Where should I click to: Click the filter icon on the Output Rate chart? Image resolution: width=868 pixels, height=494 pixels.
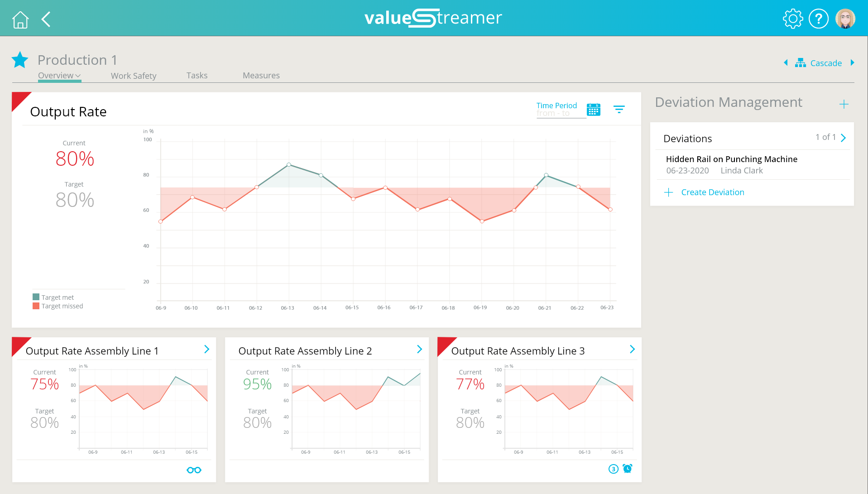click(619, 109)
